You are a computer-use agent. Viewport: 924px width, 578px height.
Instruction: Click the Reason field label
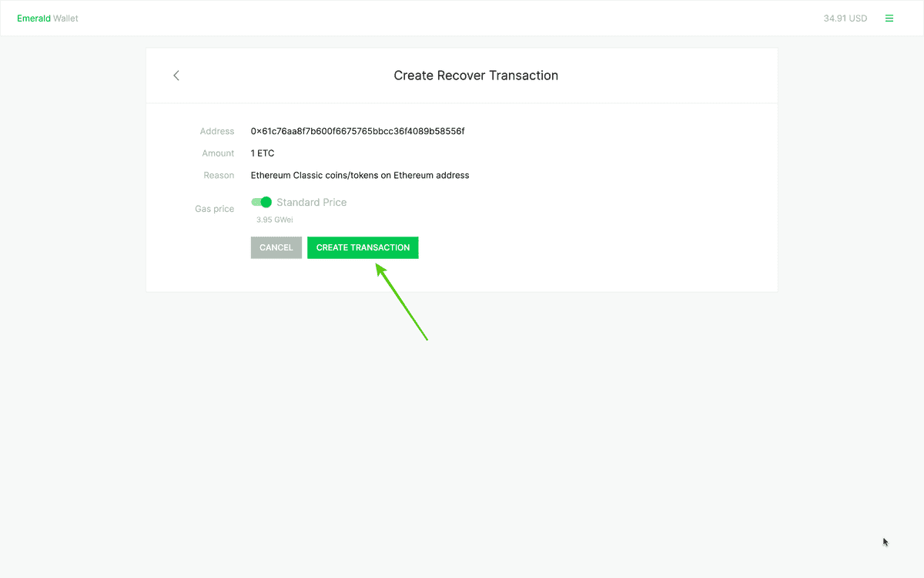tap(219, 176)
